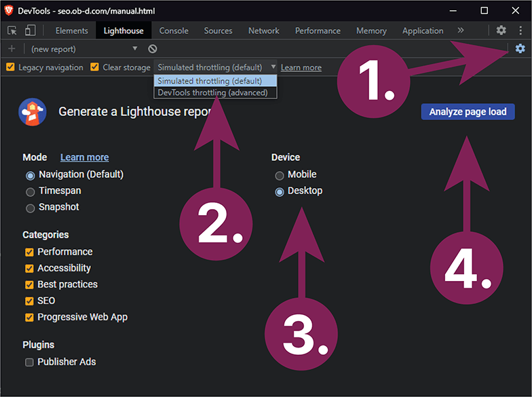
Task: Switch to the Performance tab
Action: pos(318,31)
